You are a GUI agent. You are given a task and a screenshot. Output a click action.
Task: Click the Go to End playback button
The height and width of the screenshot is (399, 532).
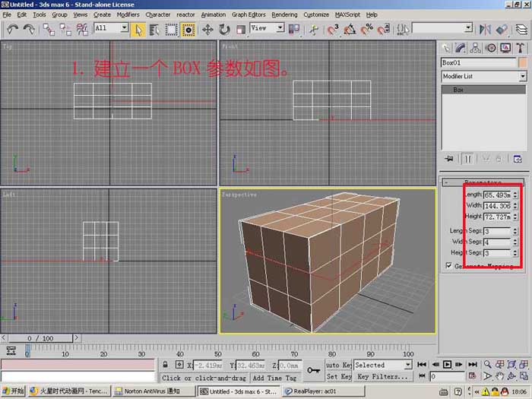pyautogui.click(x=472, y=364)
